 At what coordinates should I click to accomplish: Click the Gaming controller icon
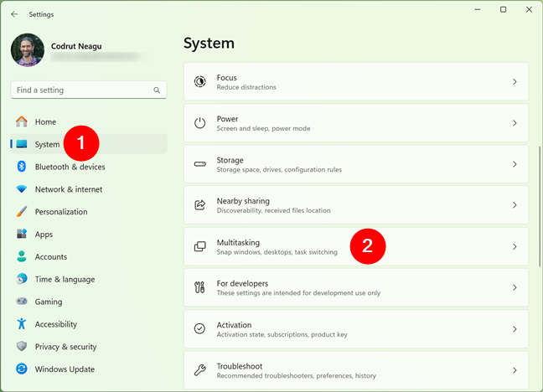[22, 302]
